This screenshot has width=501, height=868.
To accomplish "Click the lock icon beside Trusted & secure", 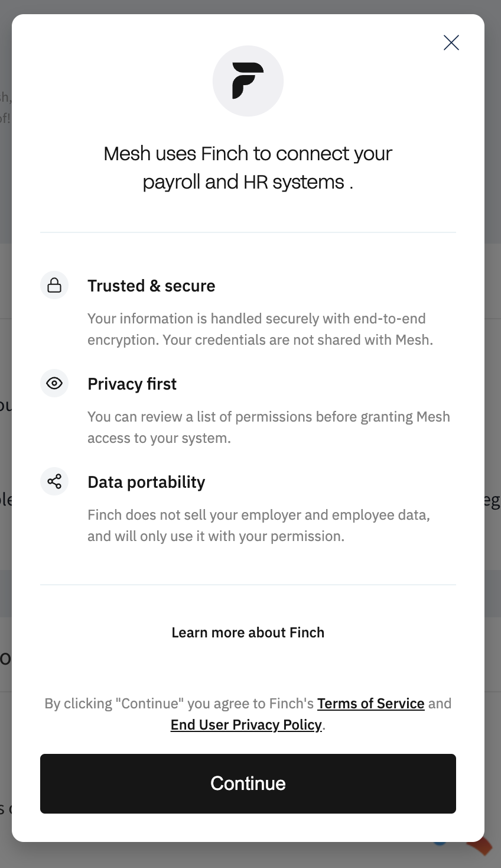I will 54,286.
